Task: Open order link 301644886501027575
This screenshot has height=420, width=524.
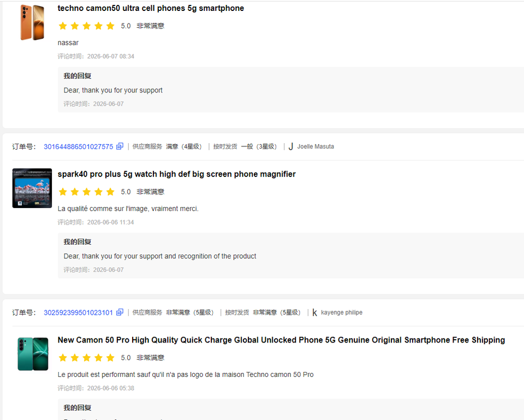Action: click(79, 147)
